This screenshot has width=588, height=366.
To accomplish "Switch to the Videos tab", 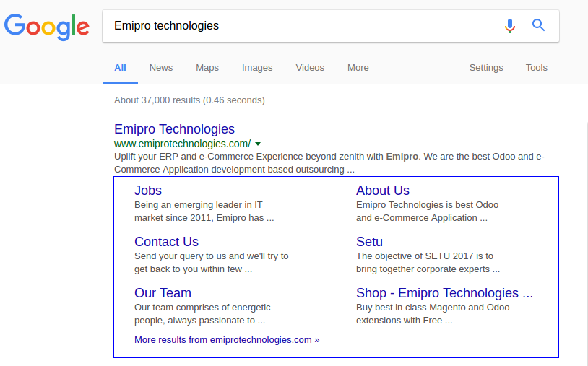I will (310, 68).
